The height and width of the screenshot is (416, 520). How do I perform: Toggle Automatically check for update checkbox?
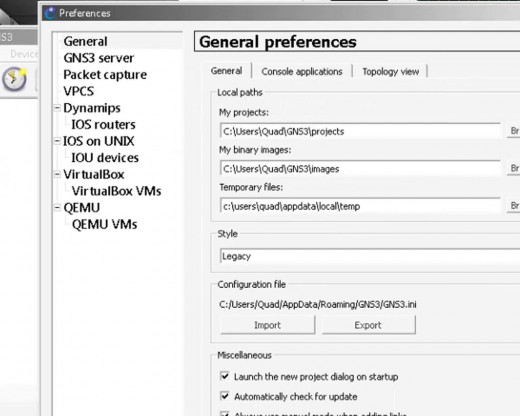coord(225,396)
